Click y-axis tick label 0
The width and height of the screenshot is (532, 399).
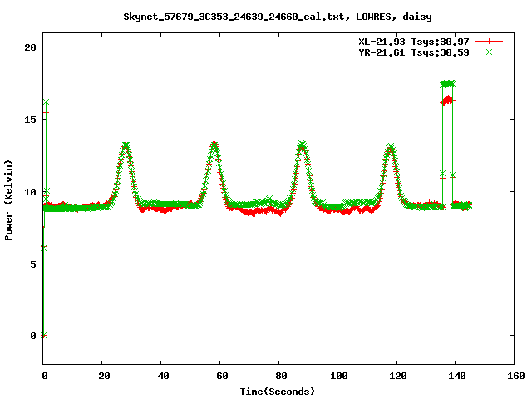[33, 336]
